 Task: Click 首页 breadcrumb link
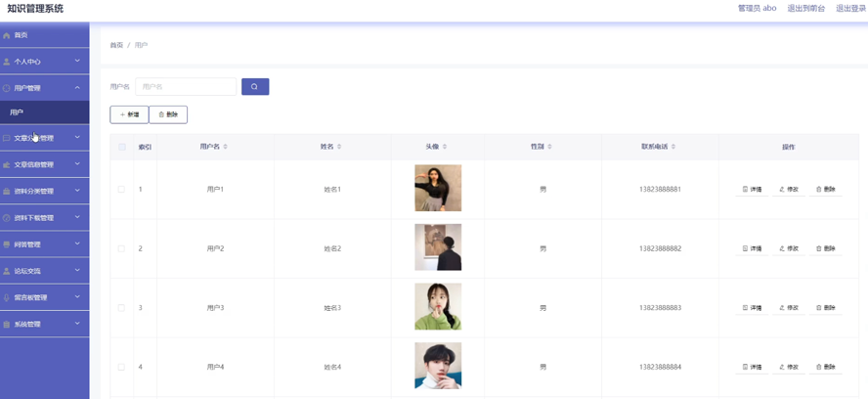(x=116, y=45)
